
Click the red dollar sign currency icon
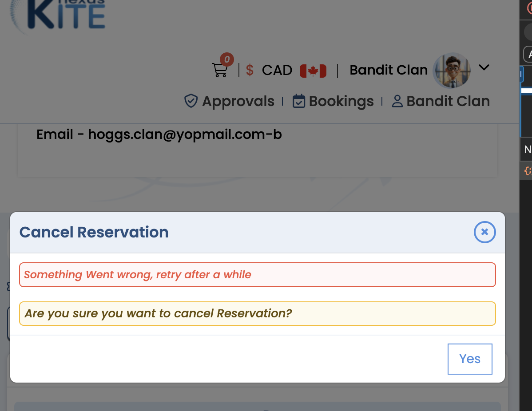pos(250,70)
